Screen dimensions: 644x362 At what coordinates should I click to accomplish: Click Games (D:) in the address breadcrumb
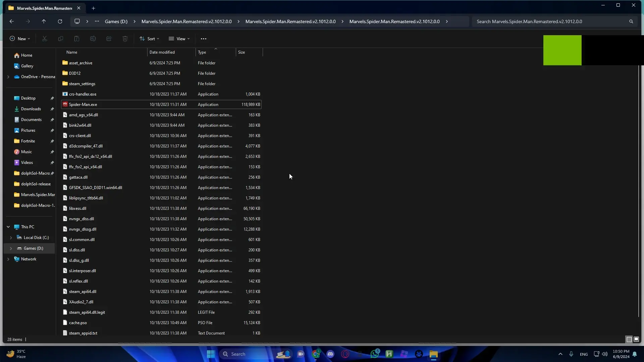coord(116,21)
